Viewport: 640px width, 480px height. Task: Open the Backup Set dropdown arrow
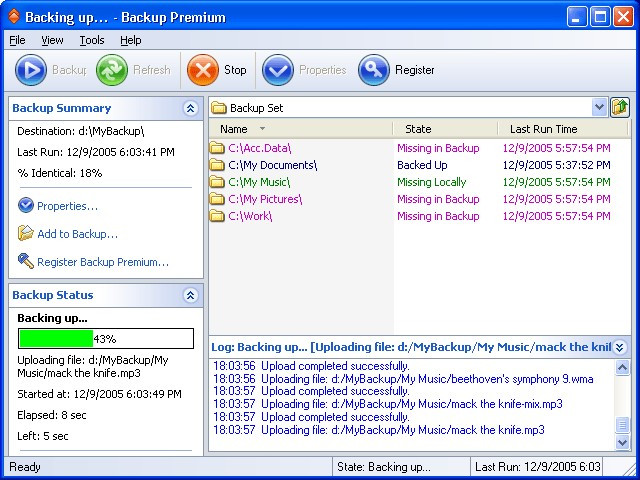(599, 108)
